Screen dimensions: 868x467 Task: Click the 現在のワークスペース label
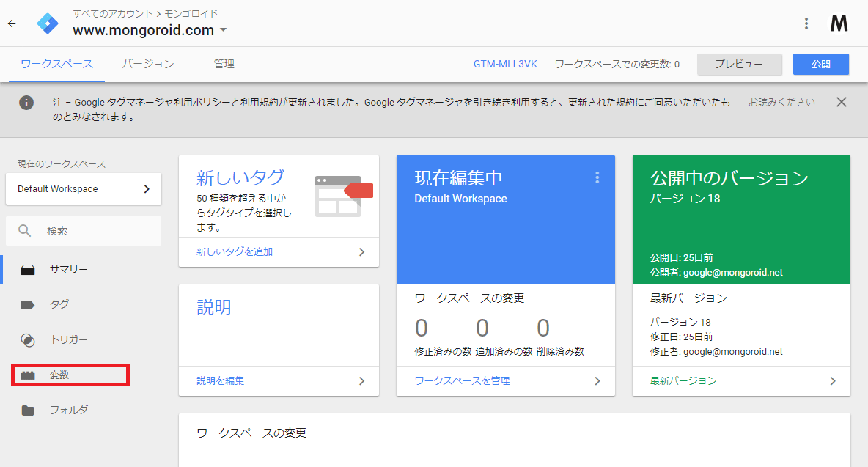[x=62, y=163]
